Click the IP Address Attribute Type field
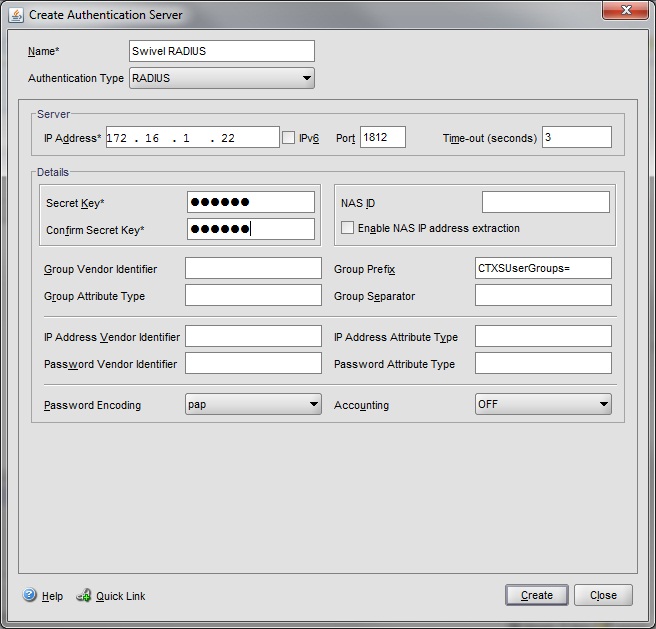Viewport: 656px width, 629px height. (x=543, y=336)
